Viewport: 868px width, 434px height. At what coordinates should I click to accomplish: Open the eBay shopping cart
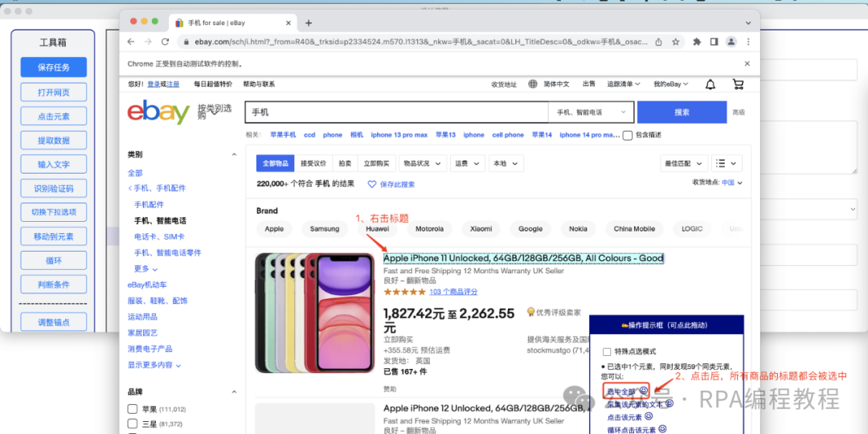[738, 84]
